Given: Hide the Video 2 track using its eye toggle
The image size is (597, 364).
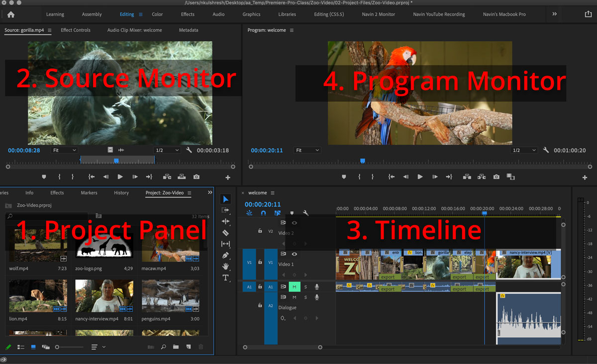Looking at the screenshot, I should pyautogui.click(x=295, y=223).
